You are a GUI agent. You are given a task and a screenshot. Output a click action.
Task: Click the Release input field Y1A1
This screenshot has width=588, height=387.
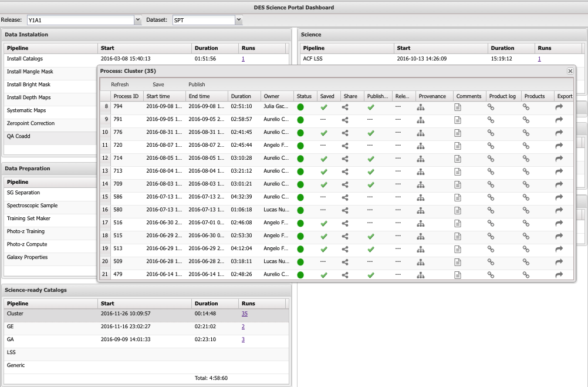click(80, 20)
